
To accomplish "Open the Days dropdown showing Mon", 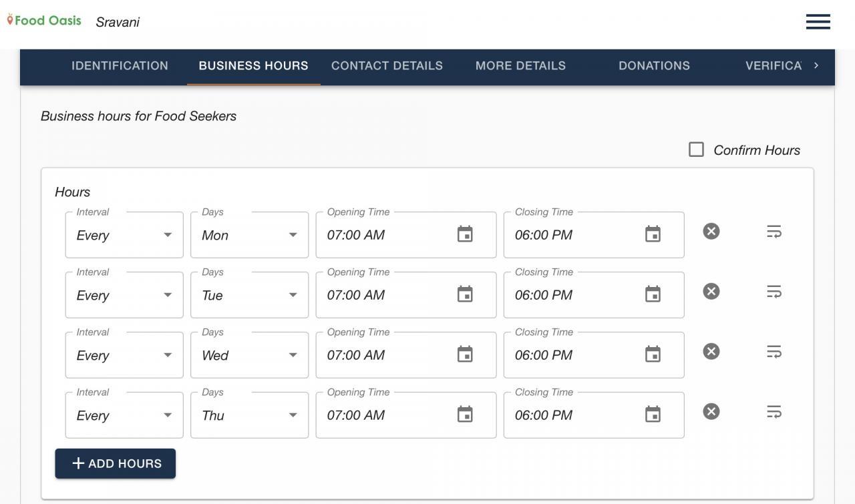I will pos(250,235).
